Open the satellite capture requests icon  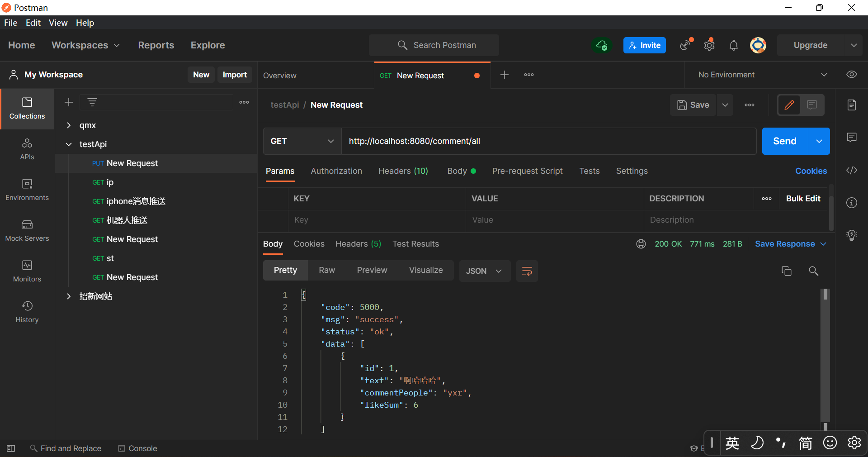coord(686,45)
